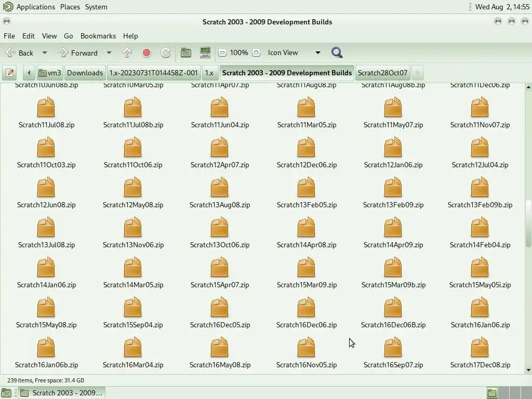Select the Scratch16Mar04.zip archive icon
The width and height of the screenshot is (532, 399).
tap(132, 347)
